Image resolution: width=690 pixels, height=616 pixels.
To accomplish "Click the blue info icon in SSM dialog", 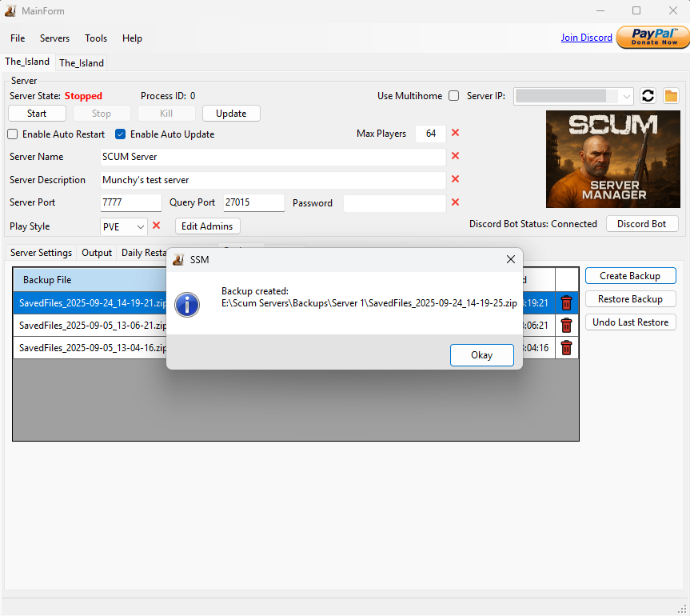I will pyautogui.click(x=187, y=305).
